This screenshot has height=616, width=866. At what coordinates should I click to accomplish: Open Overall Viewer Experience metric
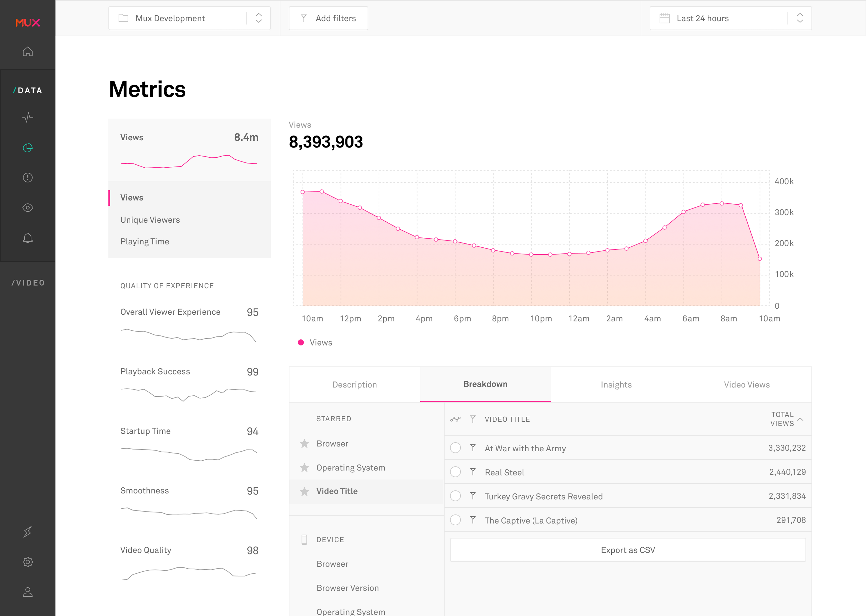[189, 326]
